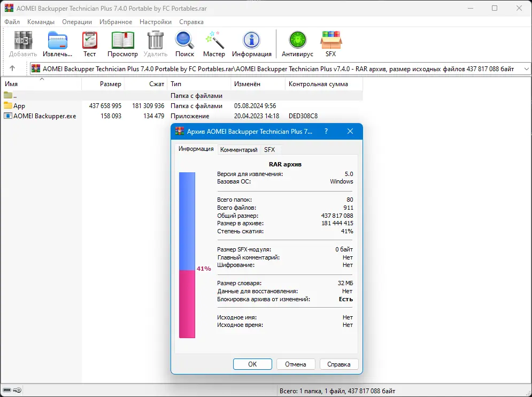Screen dimensions: 532x397
Task: Click the 181 444 415 archive size value
Action: pos(337,223)
